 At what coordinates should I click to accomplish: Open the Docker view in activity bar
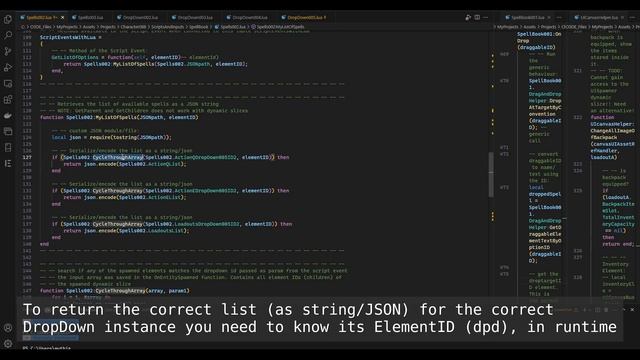tap(8, 116)
